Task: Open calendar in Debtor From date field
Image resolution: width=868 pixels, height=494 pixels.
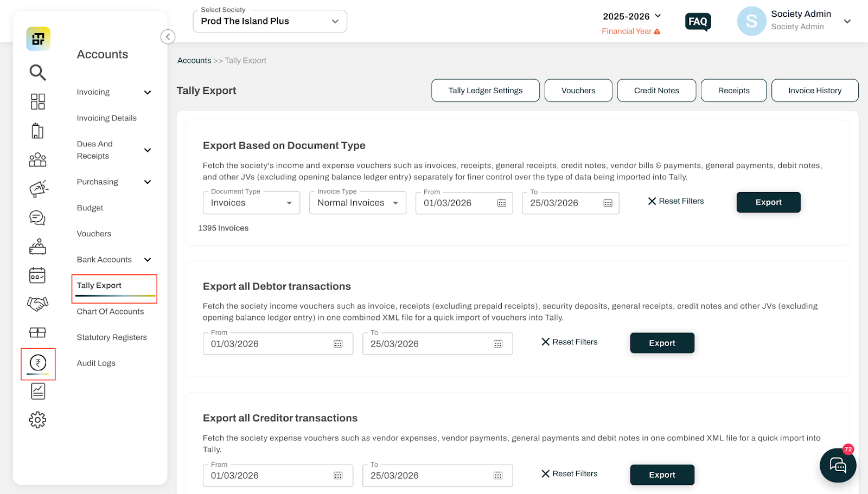Action: pos(338,344)
